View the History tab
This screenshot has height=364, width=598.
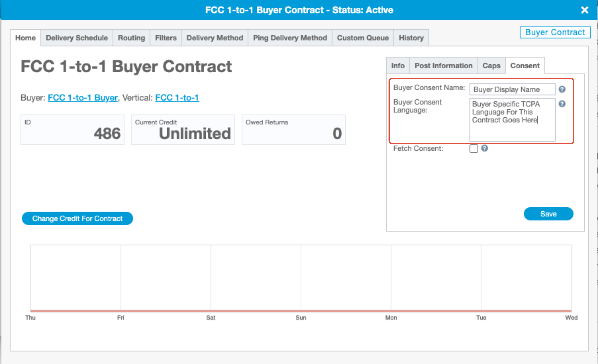click(x=411, y=38)
